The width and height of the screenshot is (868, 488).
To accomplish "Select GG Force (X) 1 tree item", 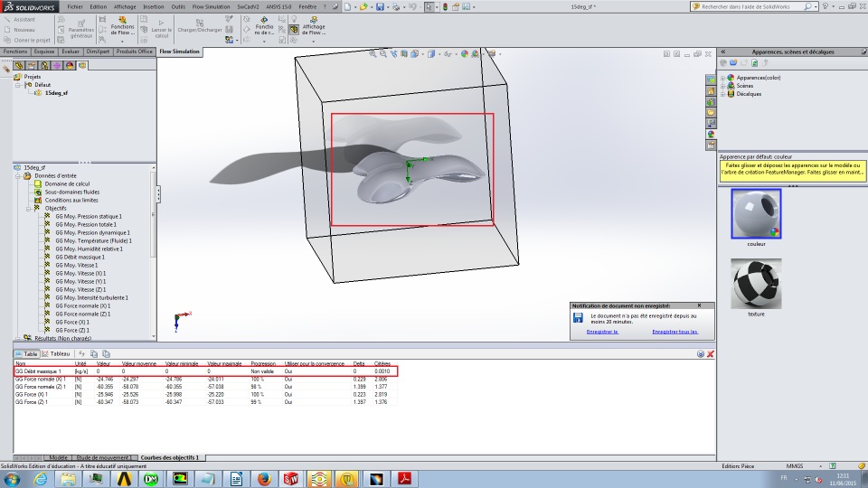I will click(72, 322).
